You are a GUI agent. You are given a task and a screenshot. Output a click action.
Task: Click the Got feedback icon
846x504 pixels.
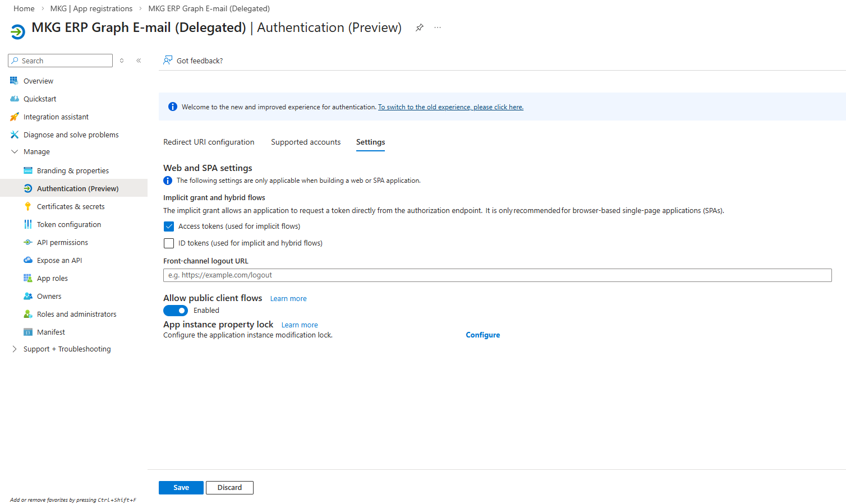tap(168, 61)
